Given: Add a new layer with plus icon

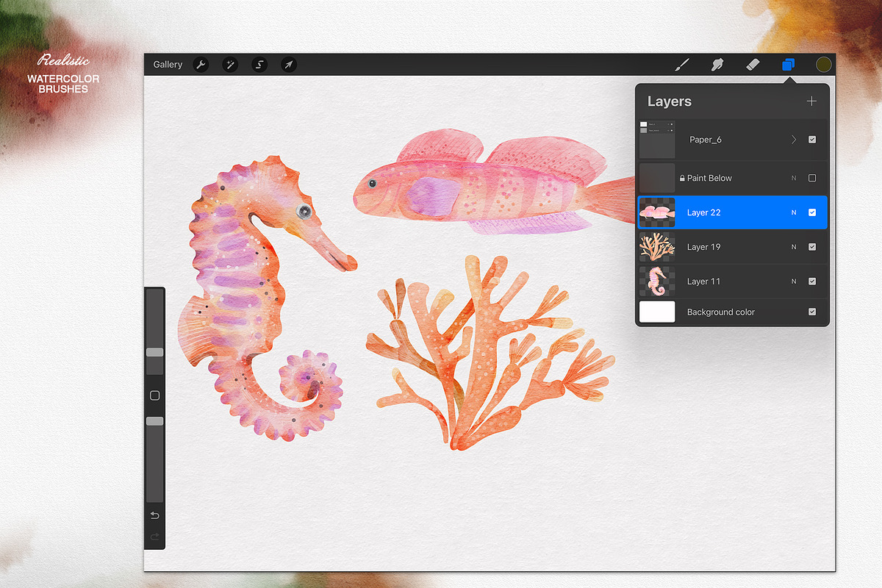Looking at the screenshot, I should click(811, 101).
